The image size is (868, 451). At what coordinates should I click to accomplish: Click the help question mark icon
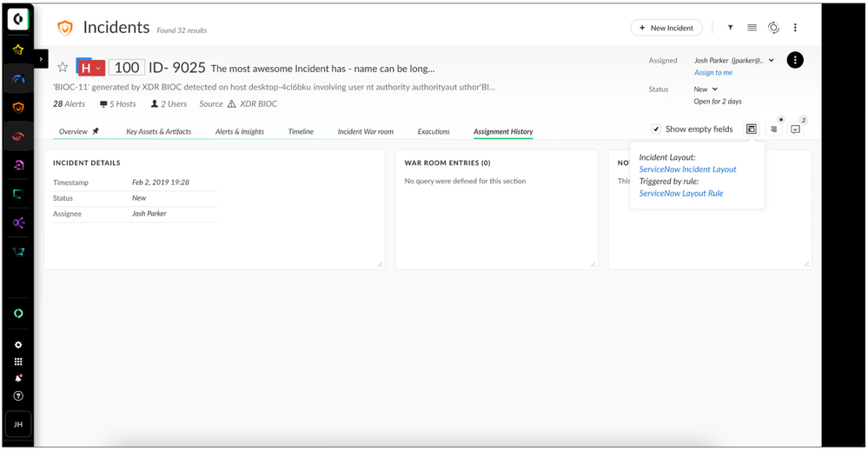(x=18, y=395)
